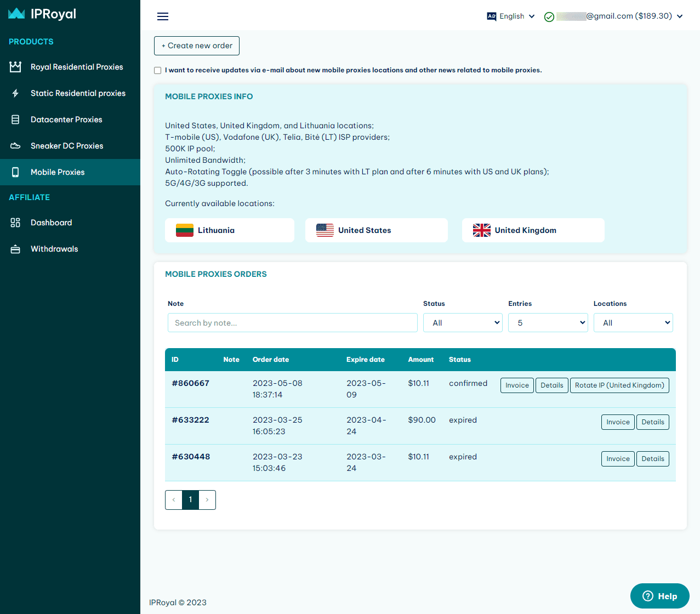The width and height of the screenshot is (700, 614).
Task: Click the language translate icon
Action: pyautogui.click(x=492, y=16)
